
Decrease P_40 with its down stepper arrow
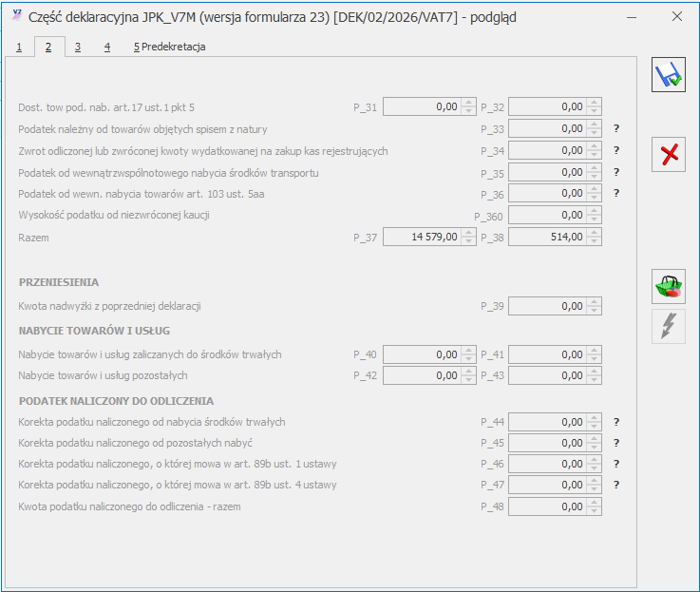click(x=469, y=358)
